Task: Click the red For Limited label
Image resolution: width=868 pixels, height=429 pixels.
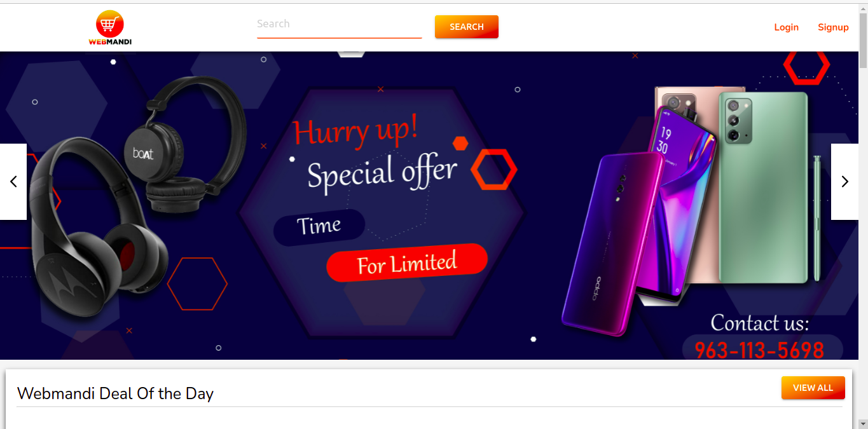Action: (407, 262)
